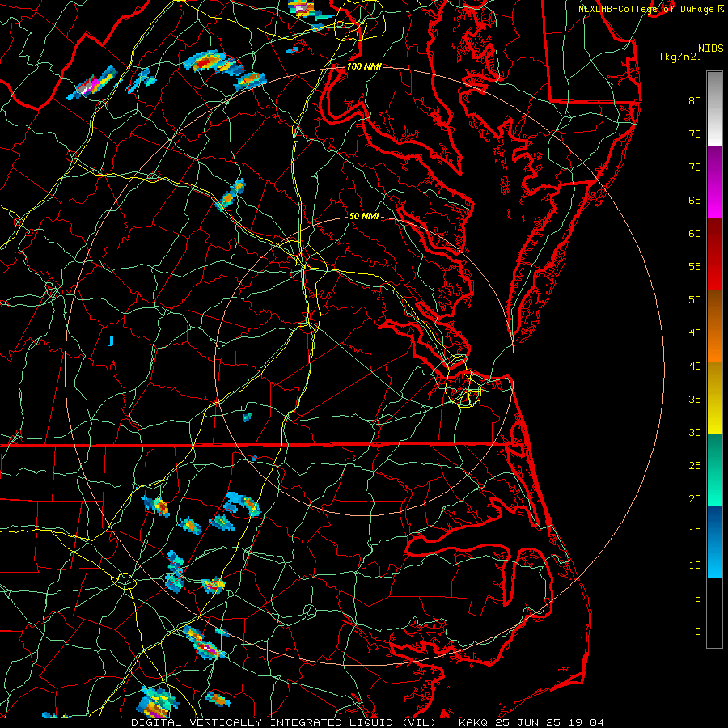Select the 100 NMI range ring label
Image resolution: width=728 pixels, height=728 pixels.
coord(363,67)
